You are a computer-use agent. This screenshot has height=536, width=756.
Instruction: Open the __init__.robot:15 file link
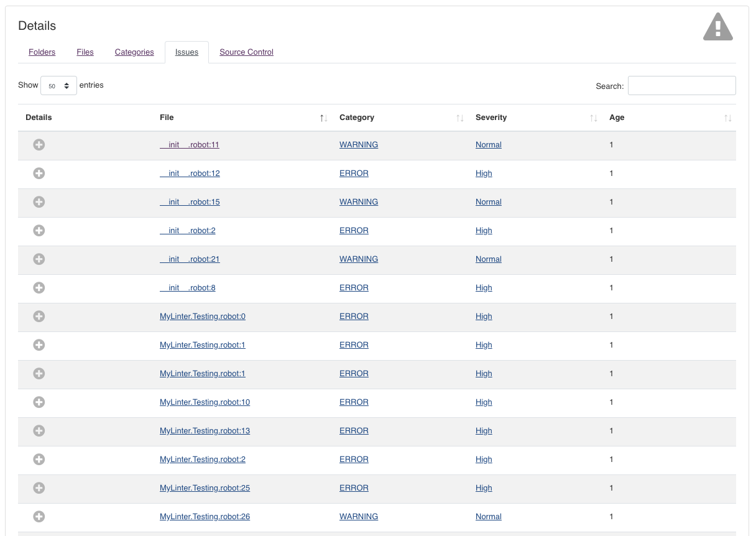(190, 202)
